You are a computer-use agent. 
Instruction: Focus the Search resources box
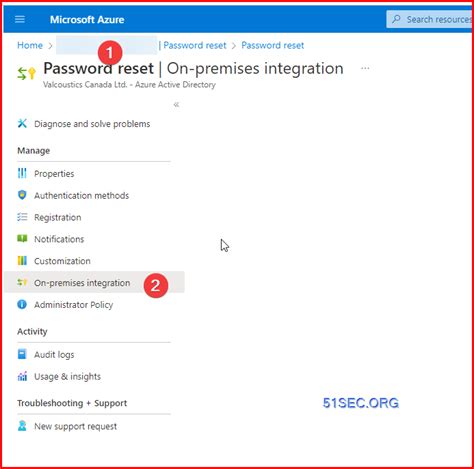pos(430,19)
